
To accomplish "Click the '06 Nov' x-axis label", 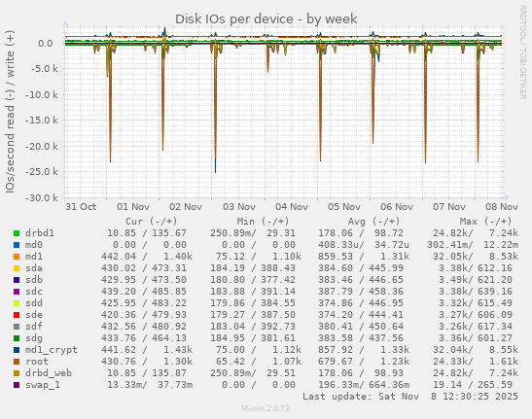I will pyautogui.click(x=397, y=207).
